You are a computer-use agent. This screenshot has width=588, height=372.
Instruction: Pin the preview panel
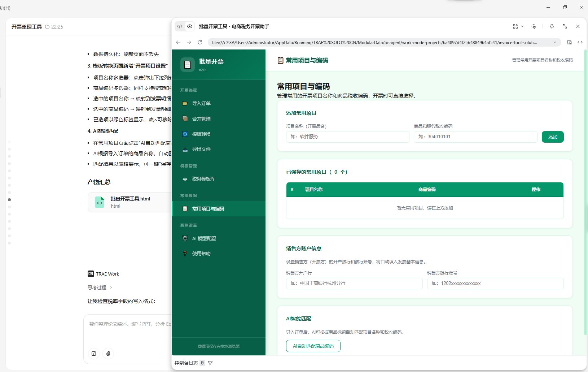tap(552, 26)
